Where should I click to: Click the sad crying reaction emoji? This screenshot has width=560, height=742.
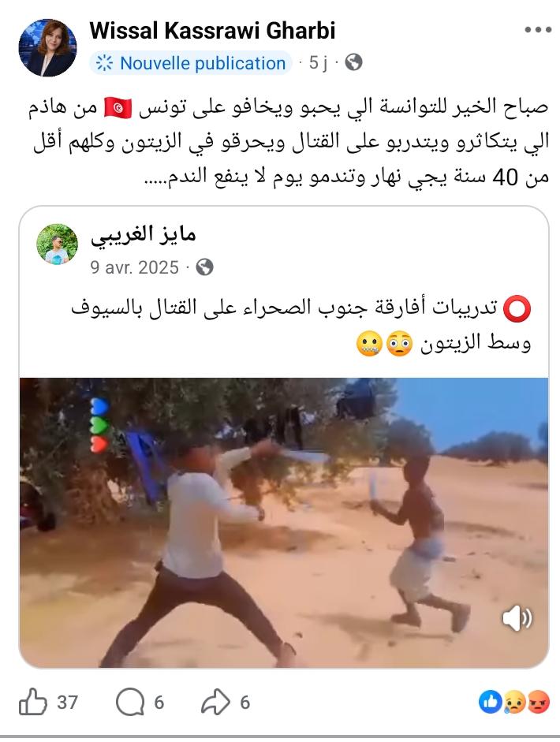click(514, 702)
